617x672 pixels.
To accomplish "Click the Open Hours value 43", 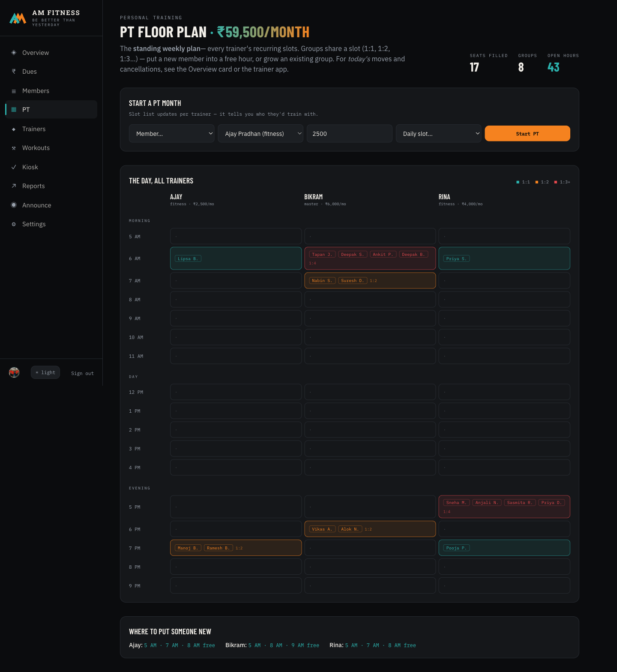I will 553,67.
